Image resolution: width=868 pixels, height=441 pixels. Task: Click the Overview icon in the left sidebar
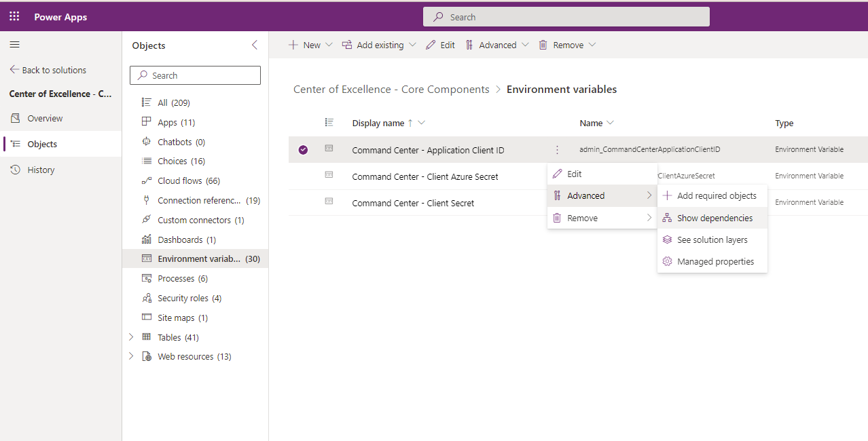(15, 117)
